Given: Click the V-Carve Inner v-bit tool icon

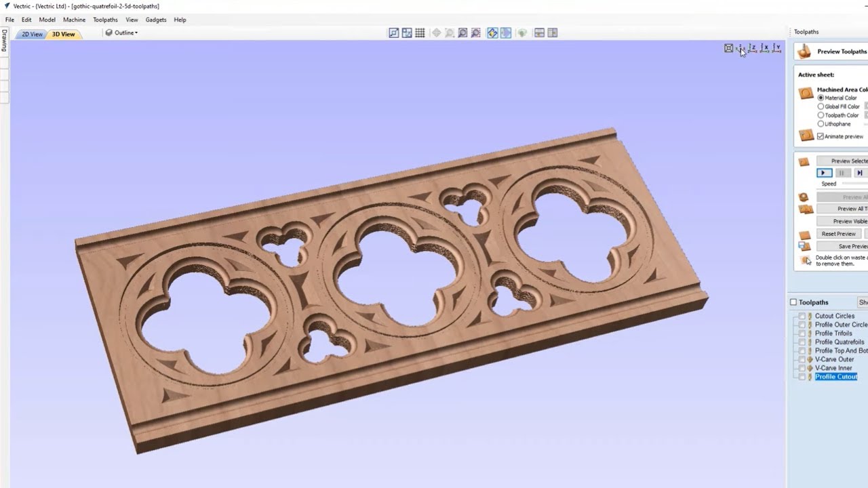Looking at the screenshot, I should click(x=810, y=368).
